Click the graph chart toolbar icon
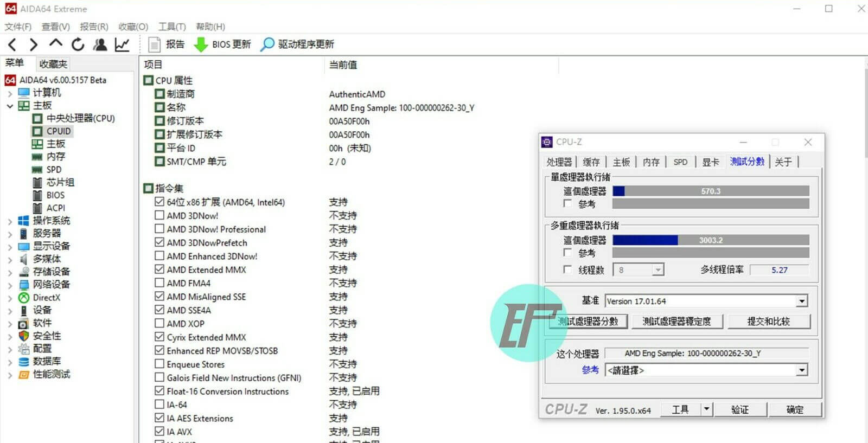Screen dimensions: 868x443 122,44
